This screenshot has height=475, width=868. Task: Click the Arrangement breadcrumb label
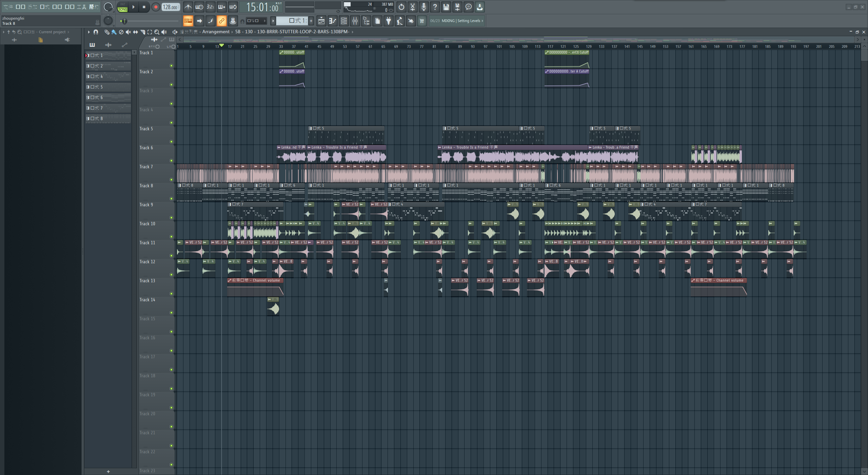click(x=216, y=32)
